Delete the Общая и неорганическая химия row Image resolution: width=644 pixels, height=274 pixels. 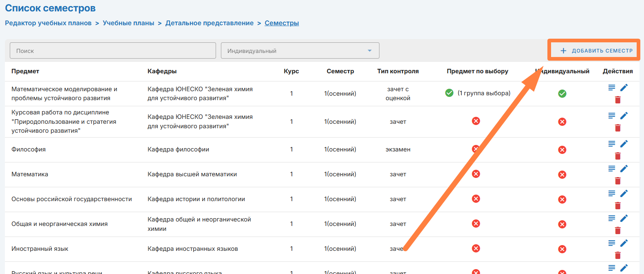[618, 230]
